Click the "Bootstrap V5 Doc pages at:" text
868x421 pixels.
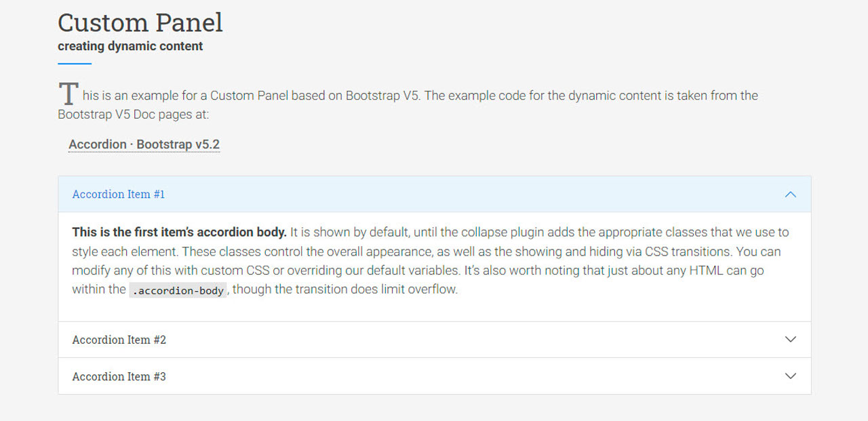(134, 115)
